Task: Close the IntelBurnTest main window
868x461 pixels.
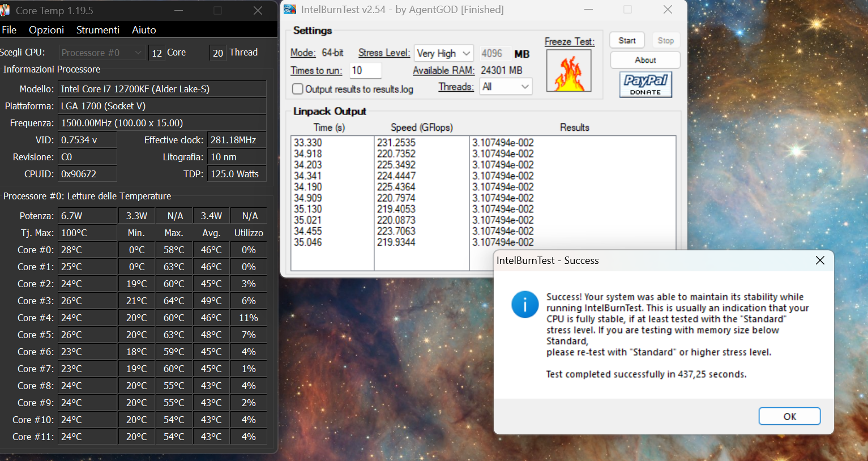Action: click(668, 10)
